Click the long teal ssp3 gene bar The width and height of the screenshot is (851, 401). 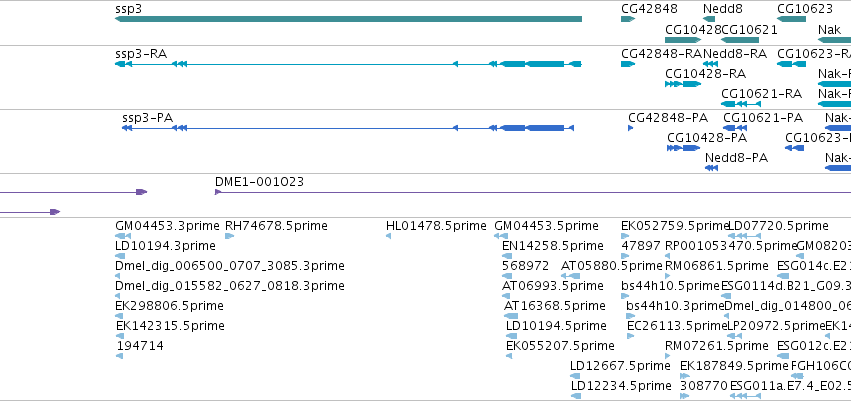[348, 19]
